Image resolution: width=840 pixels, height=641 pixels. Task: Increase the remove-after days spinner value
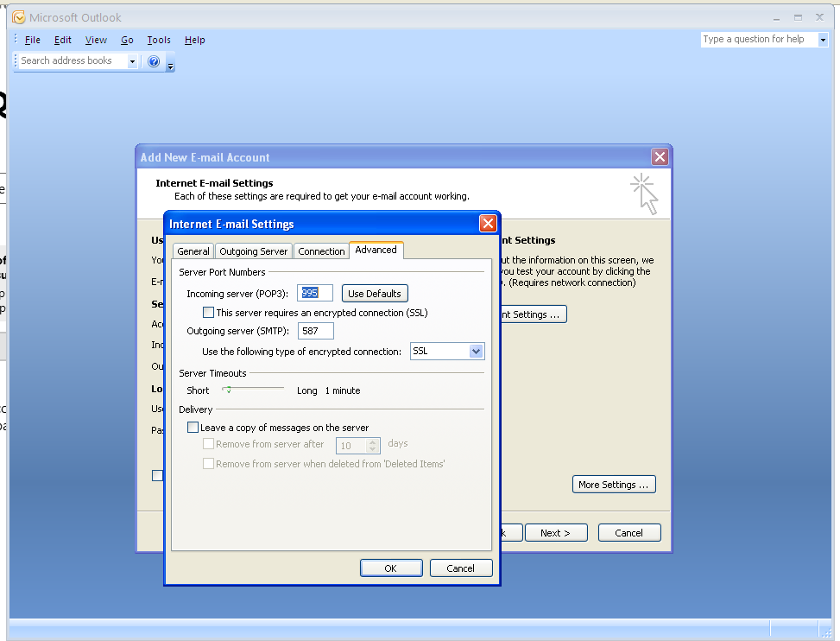click(373, 442)
